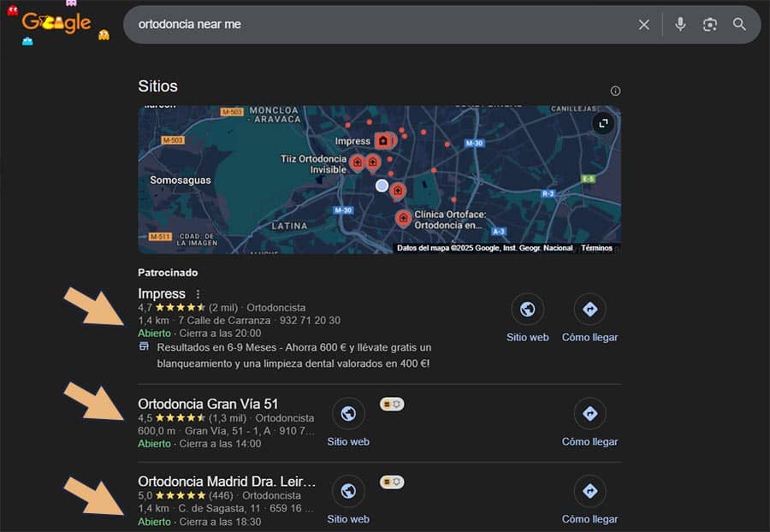Screen dimensions: 770x532
Task: Click the blue offer icon before Resultados text
Action: (145, 347)
